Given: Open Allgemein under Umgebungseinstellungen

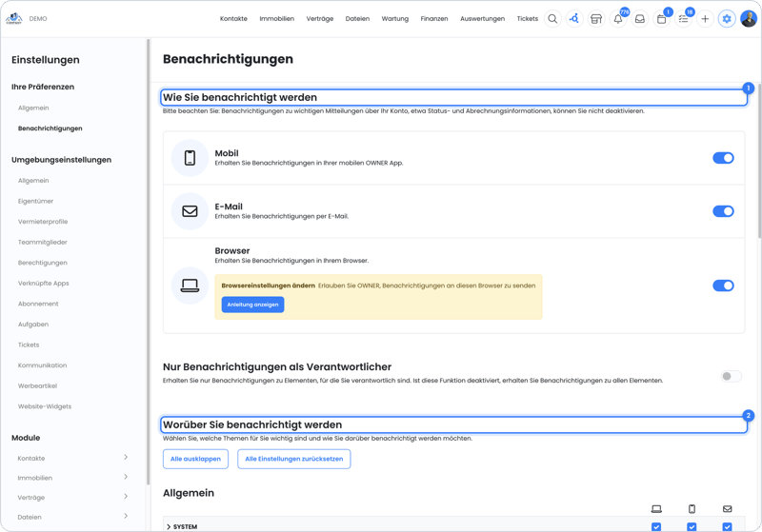Looking at the screenshot, I should pyautogui.click(x=33, y=181).
